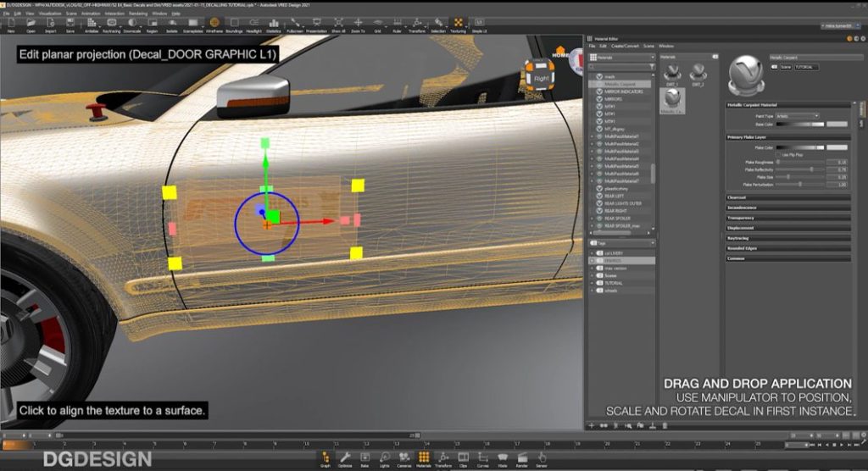Open the Materials list view dropdown

tap(622, 57)
